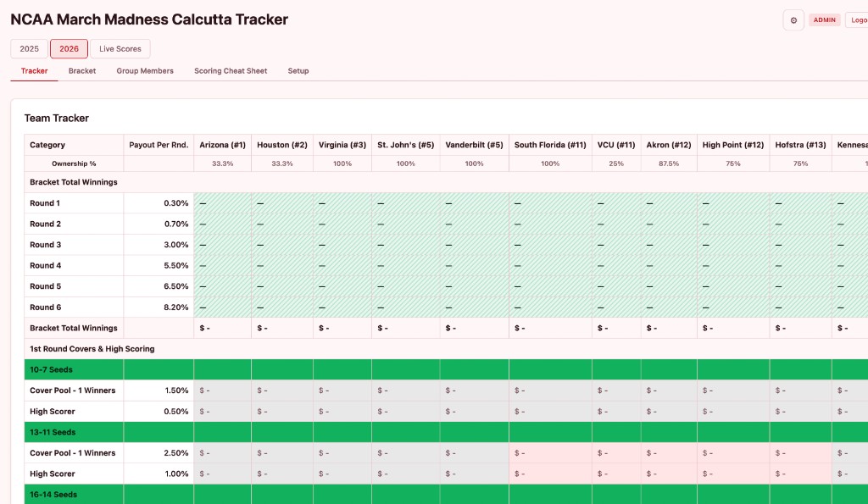Select the Tracker tab
The height and width of the screenshot is (504, 868).
[34, 71]
